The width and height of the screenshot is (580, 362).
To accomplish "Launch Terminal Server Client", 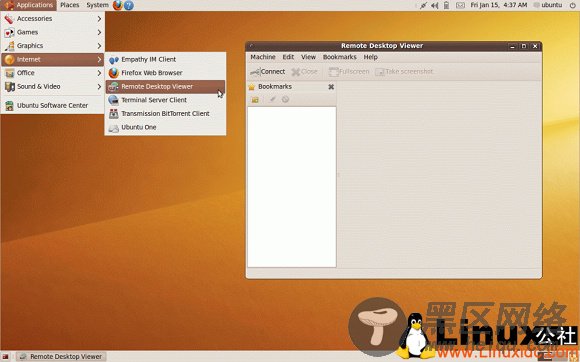I will [165, 100].
